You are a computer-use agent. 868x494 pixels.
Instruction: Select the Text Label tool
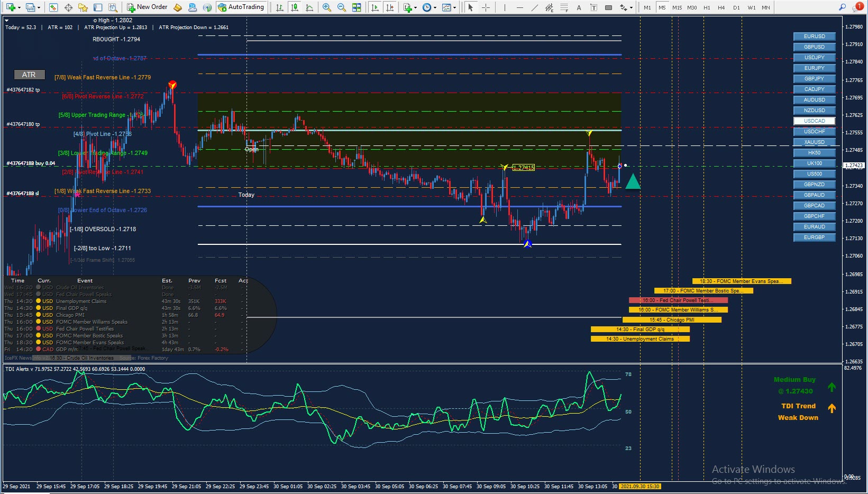tap(593, 7)
